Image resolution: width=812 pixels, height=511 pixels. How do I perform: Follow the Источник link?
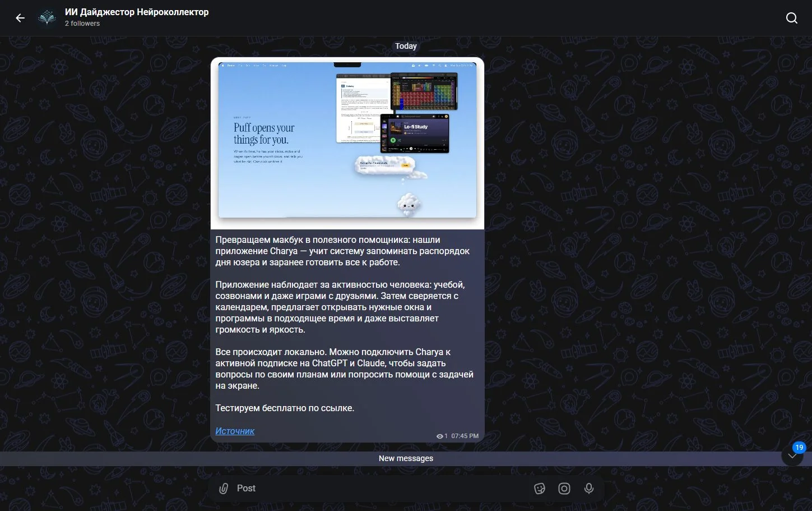click(x=235, y=431)
